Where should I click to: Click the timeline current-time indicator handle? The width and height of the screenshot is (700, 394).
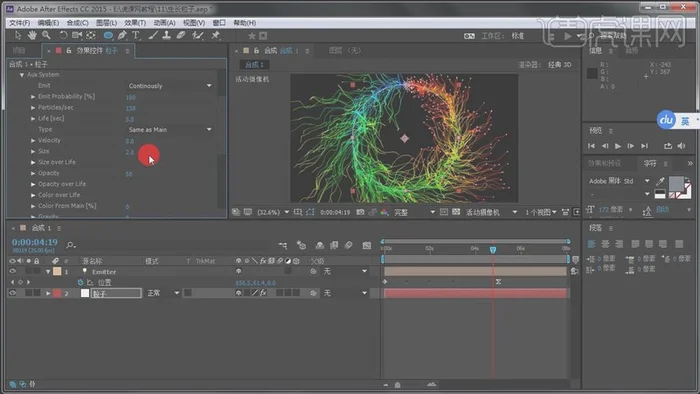[x=493, y=249]
